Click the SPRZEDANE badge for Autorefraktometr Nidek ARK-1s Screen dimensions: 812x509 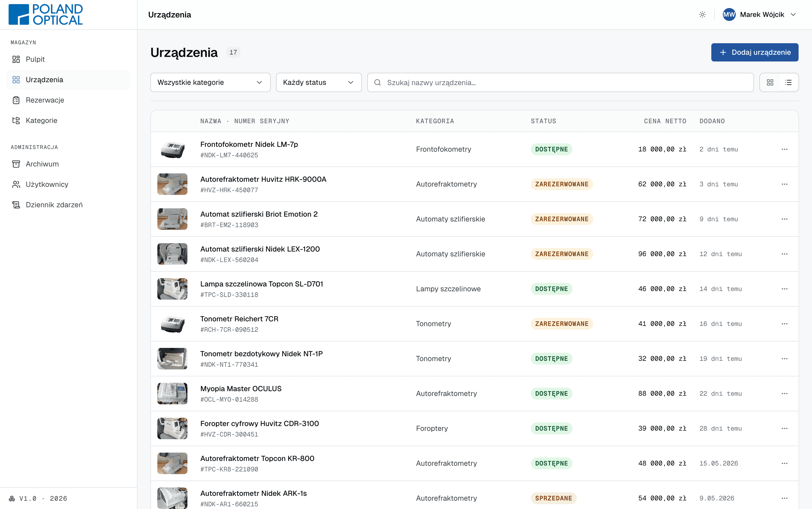[x=553, y=498]
